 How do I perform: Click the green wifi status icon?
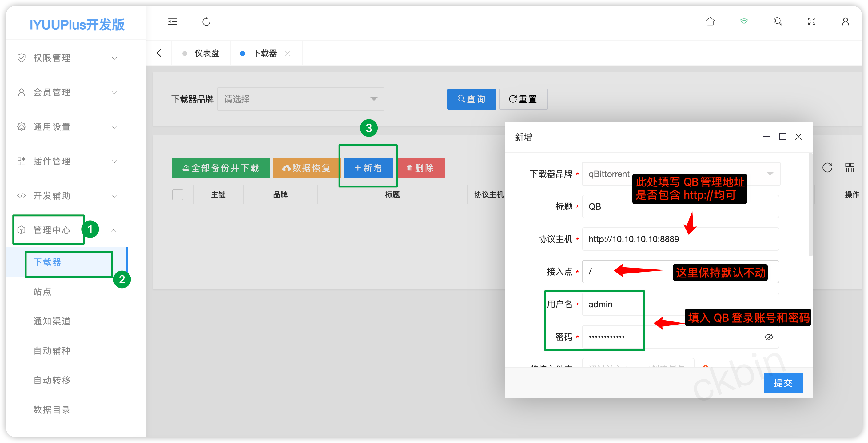(744, 22)
